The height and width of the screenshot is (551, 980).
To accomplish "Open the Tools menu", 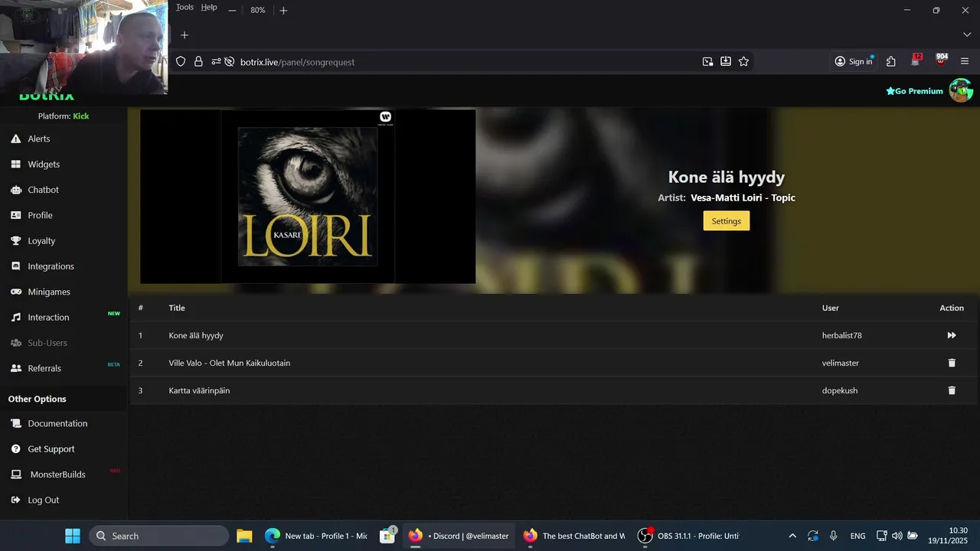I will point(185,7).
